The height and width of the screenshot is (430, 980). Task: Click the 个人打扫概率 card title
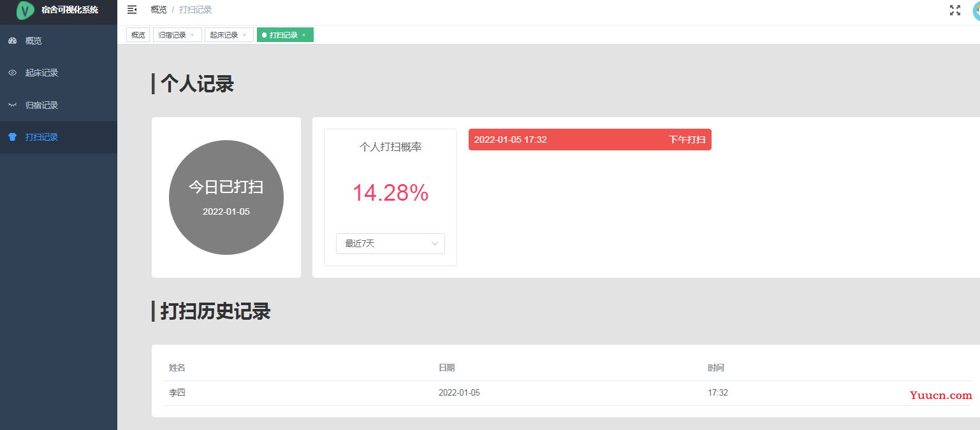click(390, 147)
